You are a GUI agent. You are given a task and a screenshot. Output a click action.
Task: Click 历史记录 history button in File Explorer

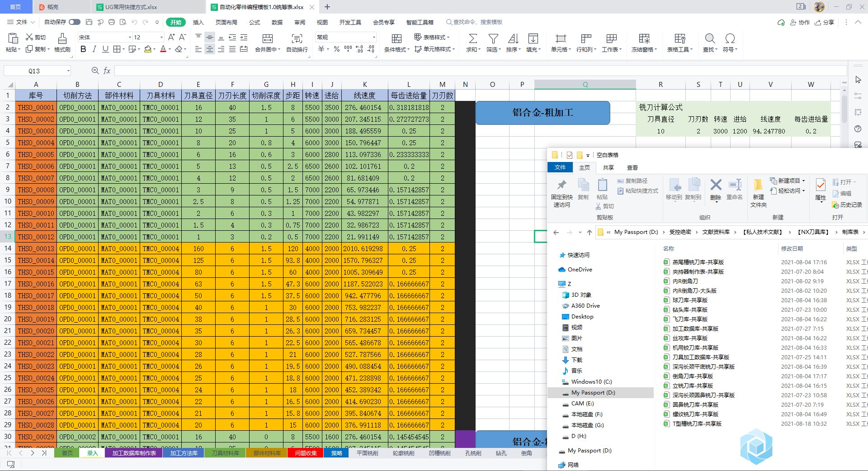click(847, 205)
